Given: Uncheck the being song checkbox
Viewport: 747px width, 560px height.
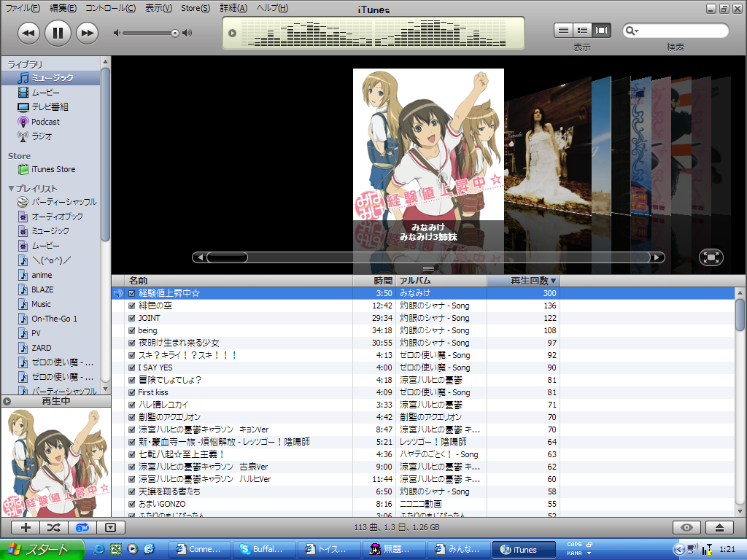Looking at the screenshot, I should (132, 330).
